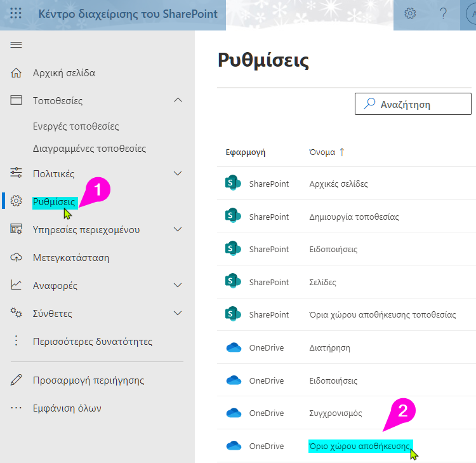
Task: Click the Αναζήτηση search box
Action: [413, 104]
